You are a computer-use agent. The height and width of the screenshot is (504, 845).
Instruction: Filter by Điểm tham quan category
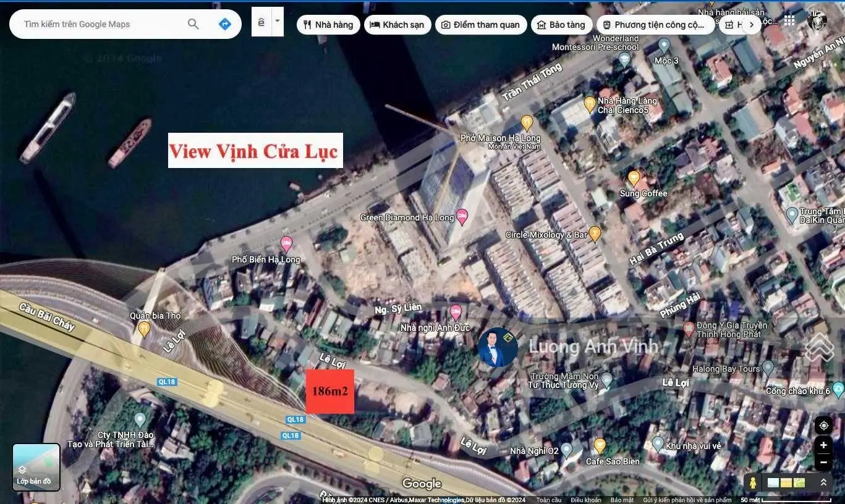(482, 25)
